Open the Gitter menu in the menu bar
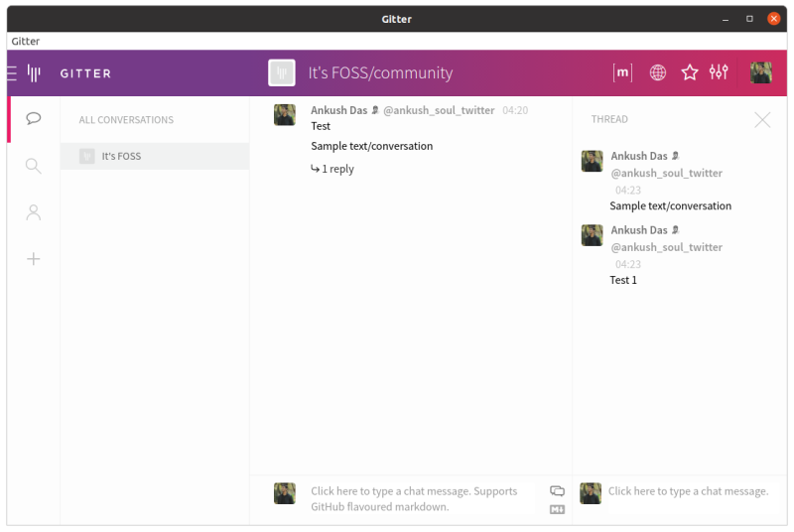Viewport: 794px width, 532px height. click(x=26, y=41)
